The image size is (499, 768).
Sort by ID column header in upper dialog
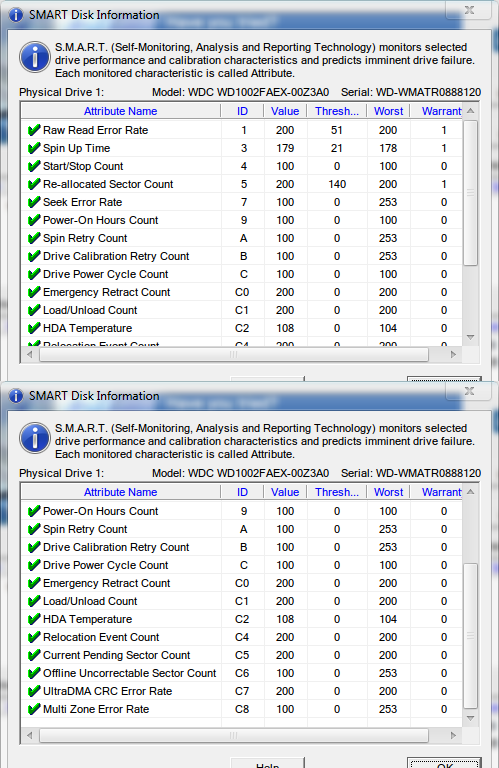click(x=242, y=111)
